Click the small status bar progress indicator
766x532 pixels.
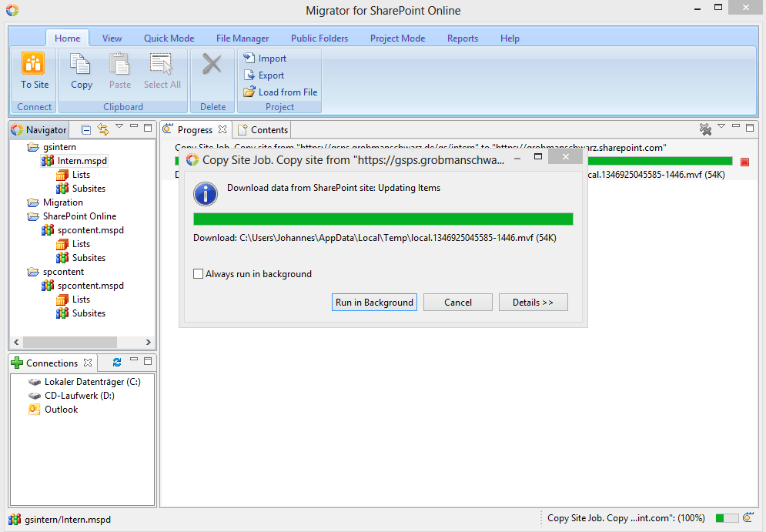[x=727, y=518]
